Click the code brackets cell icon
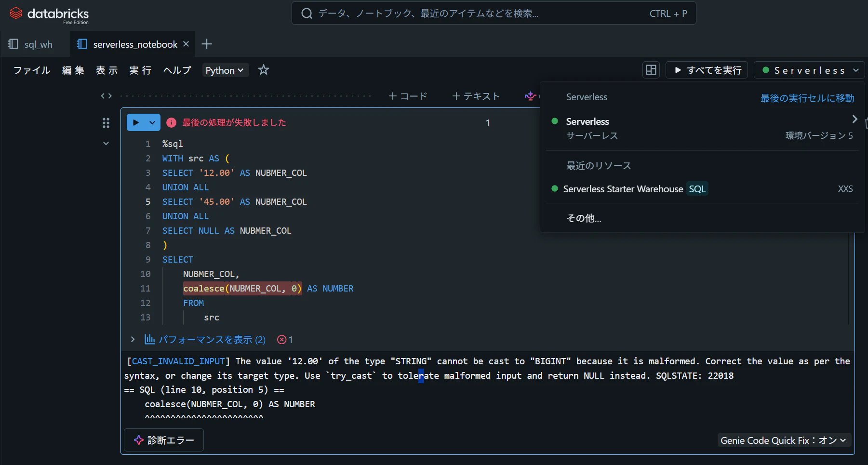 106,96
